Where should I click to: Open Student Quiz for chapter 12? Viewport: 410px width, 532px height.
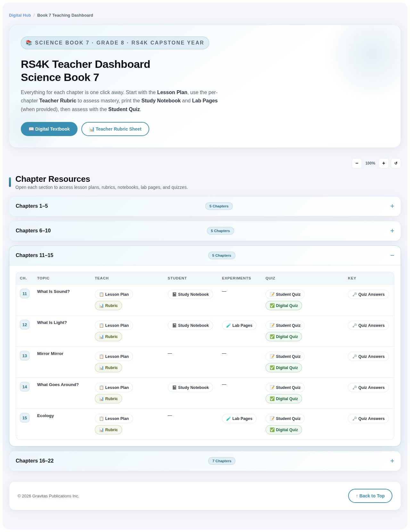pos(285,326)
